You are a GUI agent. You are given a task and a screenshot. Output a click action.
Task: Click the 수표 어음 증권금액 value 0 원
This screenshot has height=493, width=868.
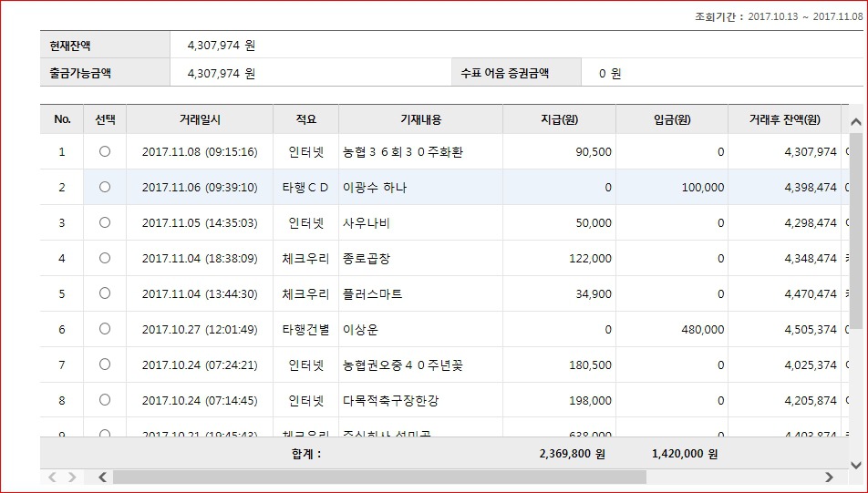coord(610,73)
